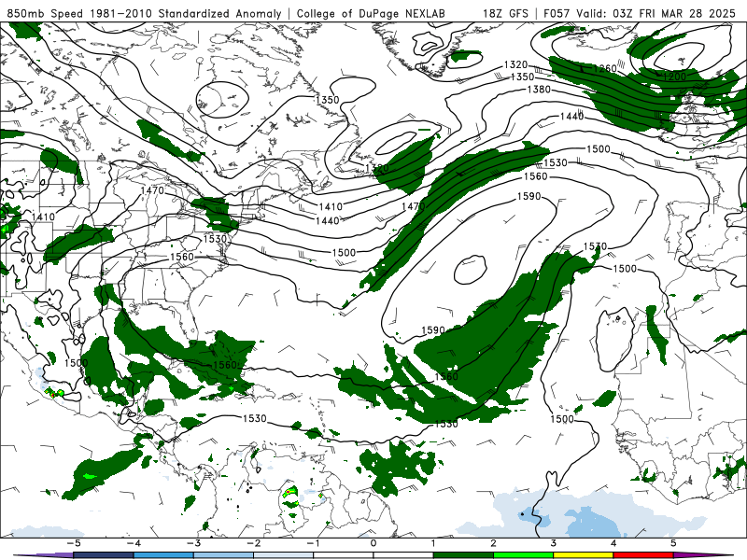This screenshot has width=747, height=560.
Task: Click the pale blue -2 to -1 colorbar segment
Action: (284, 555)
